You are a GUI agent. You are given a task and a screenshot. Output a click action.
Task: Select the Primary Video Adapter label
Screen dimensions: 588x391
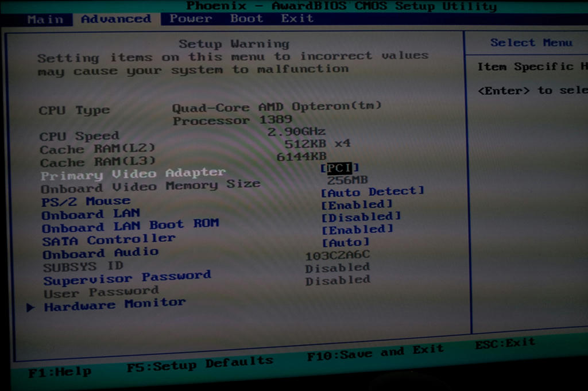pos(133,173)
